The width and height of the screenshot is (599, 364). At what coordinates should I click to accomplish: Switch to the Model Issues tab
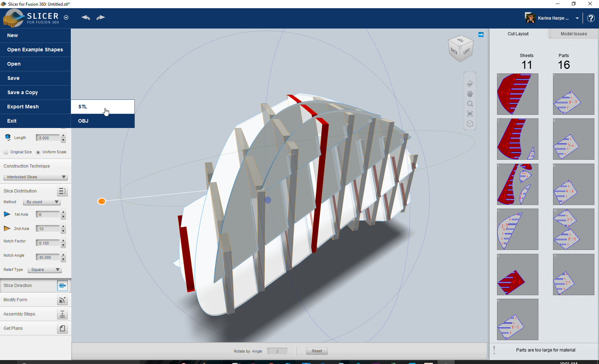(573, 34)
